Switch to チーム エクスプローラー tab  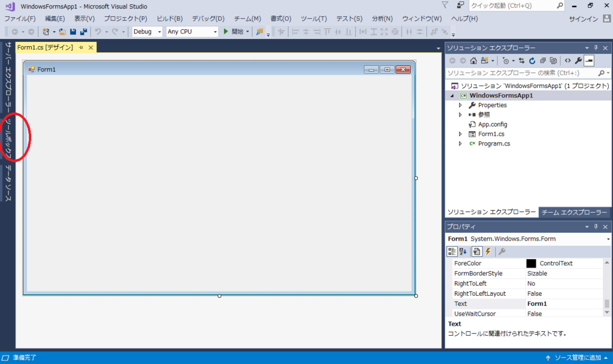click(x=574, y=213)
